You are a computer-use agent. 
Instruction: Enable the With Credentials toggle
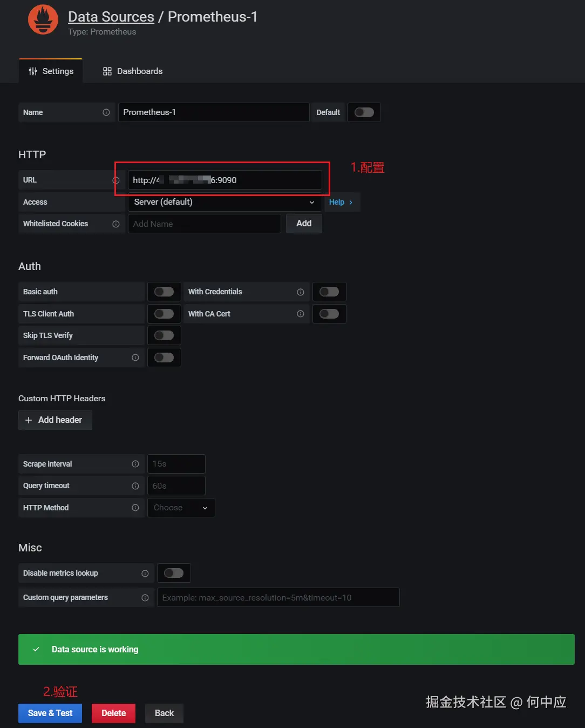329,292
